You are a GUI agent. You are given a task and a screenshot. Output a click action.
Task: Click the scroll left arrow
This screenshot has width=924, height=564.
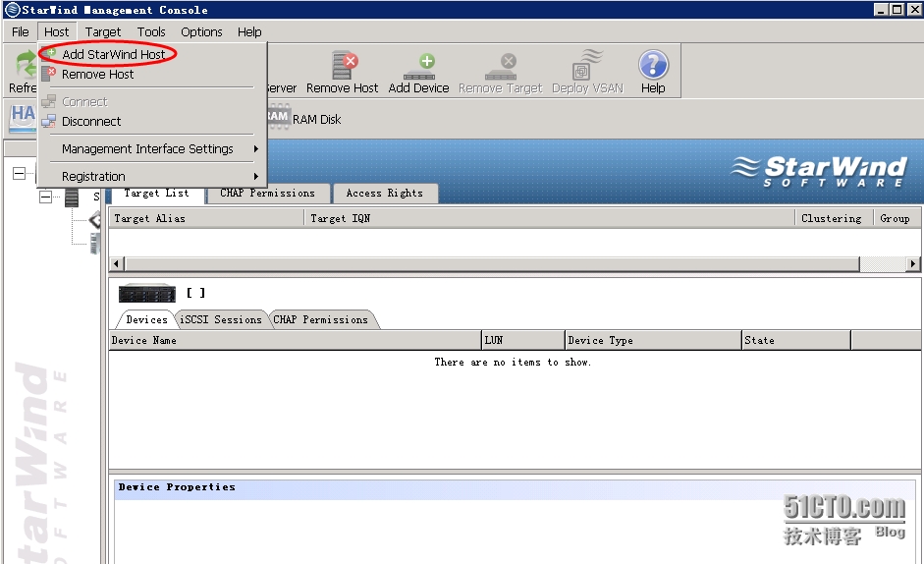coord(116,263)
